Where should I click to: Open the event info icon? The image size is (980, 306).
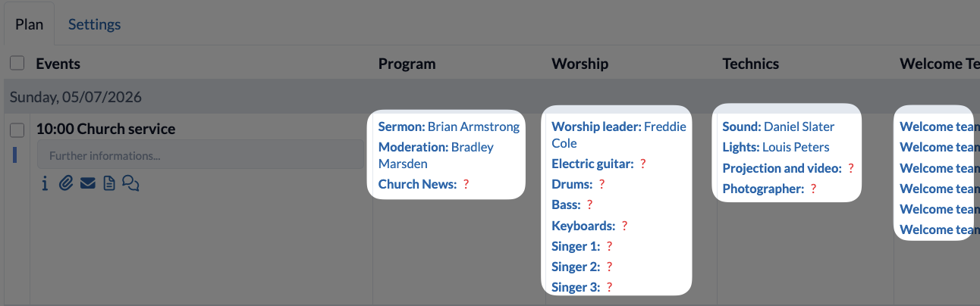click(45, 183)
